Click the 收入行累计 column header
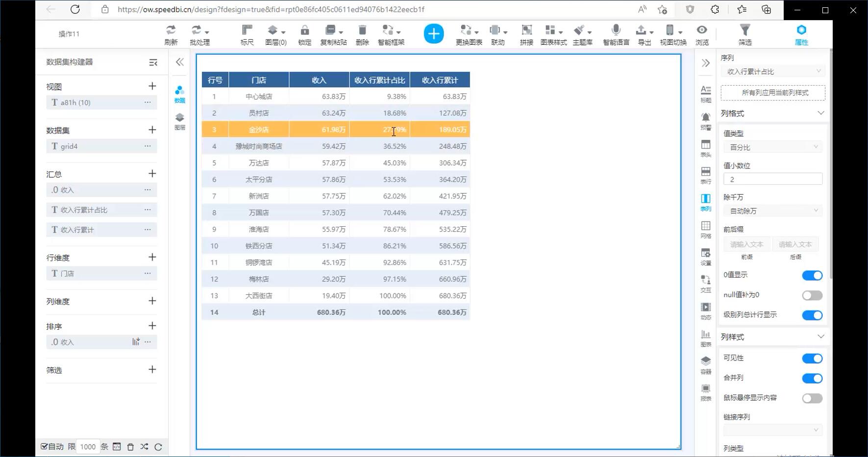 [440, 80]
